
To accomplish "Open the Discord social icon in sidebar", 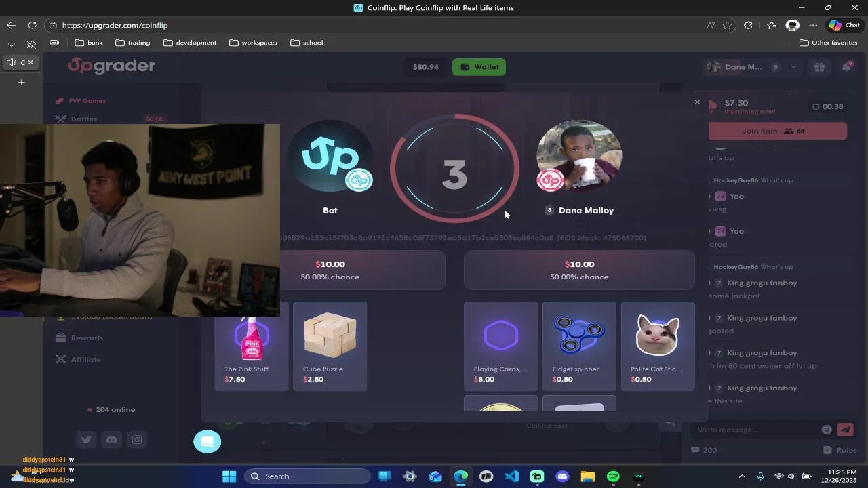I will click(112, 440).
